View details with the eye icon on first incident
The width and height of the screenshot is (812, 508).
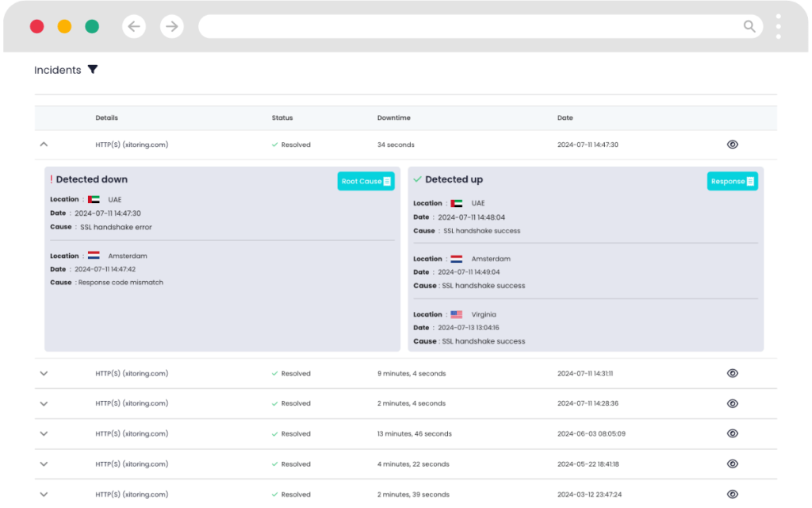click(x=732, y=144)
